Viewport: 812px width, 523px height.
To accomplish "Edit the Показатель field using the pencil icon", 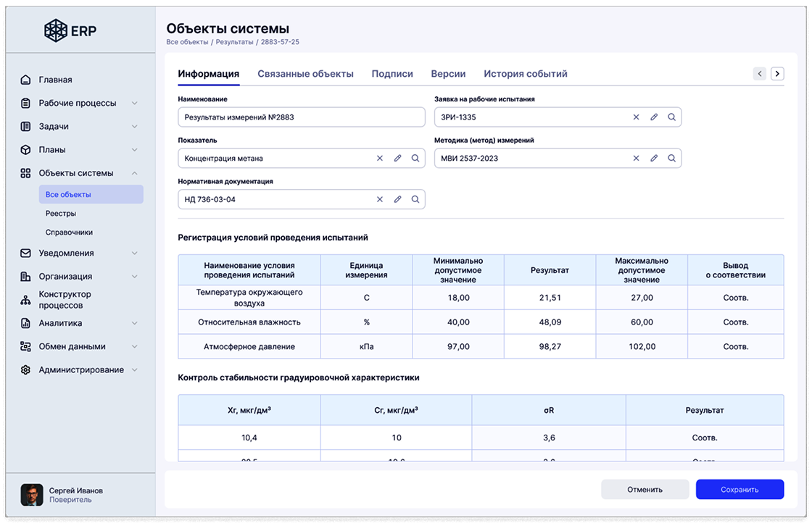I will 397,158.
